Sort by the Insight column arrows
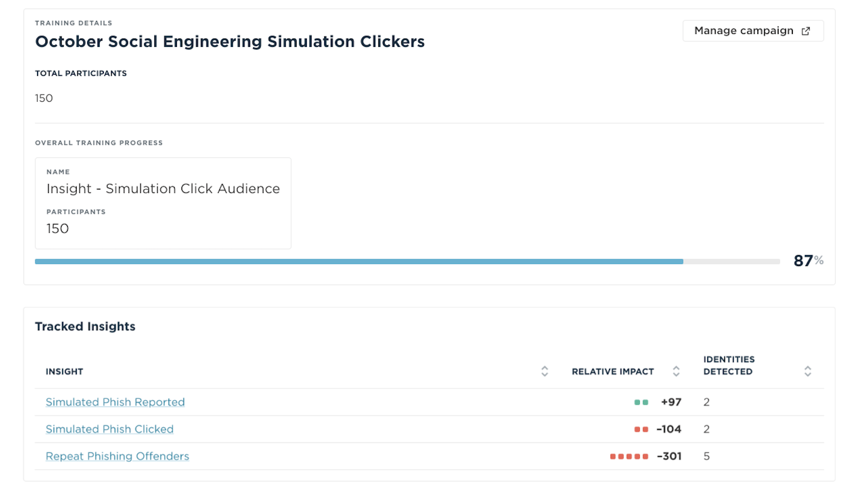This screenshot has height=504, width=857. (544, 371)
